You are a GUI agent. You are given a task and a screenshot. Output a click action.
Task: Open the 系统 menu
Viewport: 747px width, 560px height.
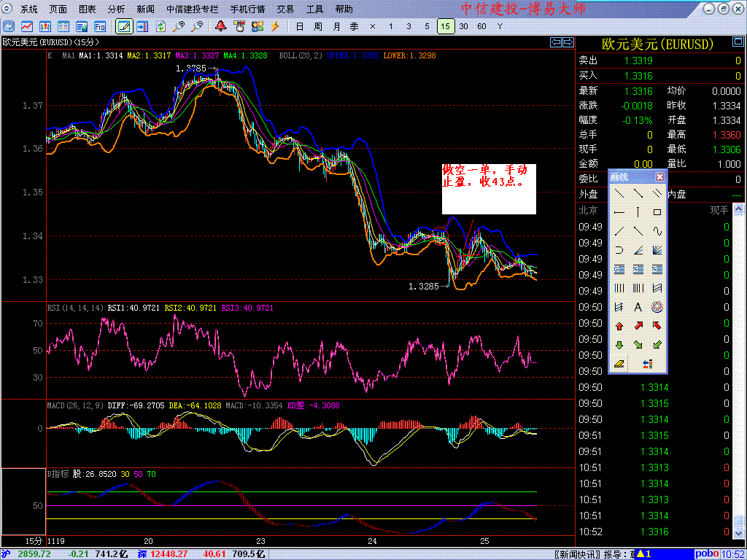(x=29, y=9)
